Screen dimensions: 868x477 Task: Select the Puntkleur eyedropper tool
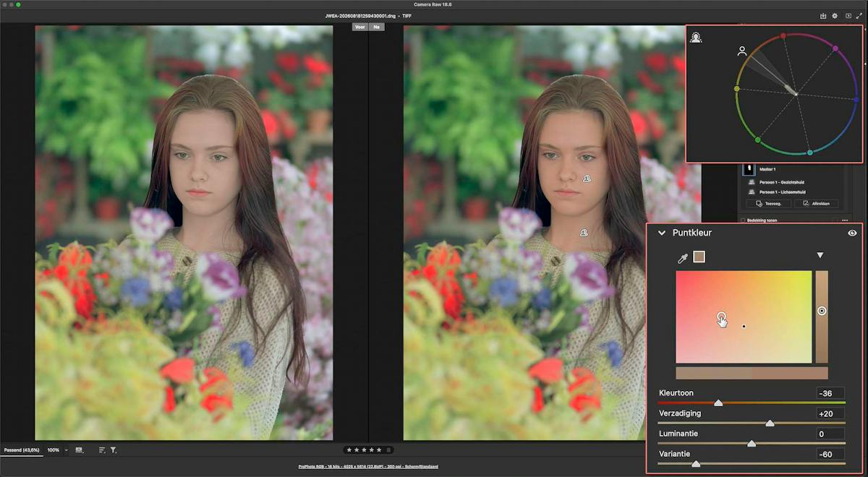point(681,257)
